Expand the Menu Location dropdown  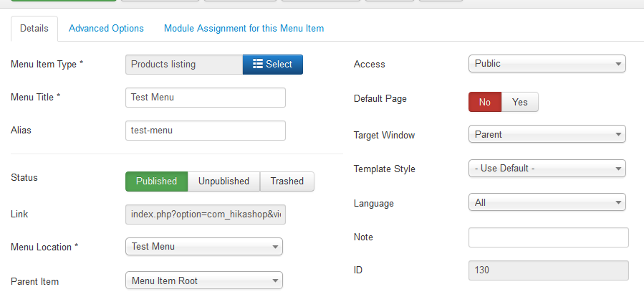[203, 247]
